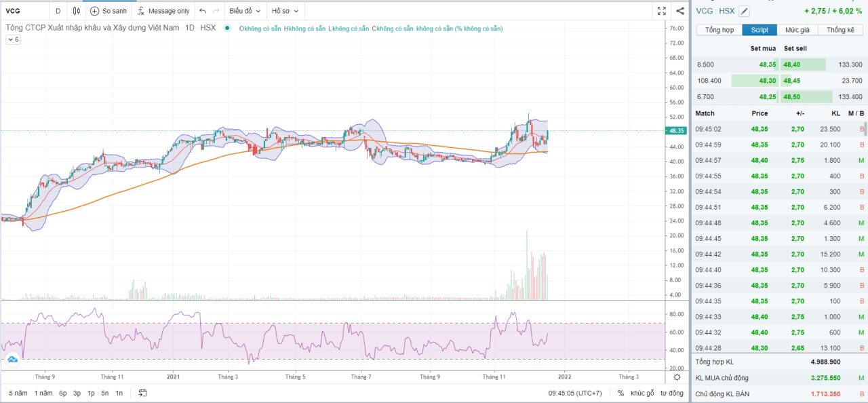Set range to 1p
This screenshot has height=403, width=868.
(x=91, y=393)
